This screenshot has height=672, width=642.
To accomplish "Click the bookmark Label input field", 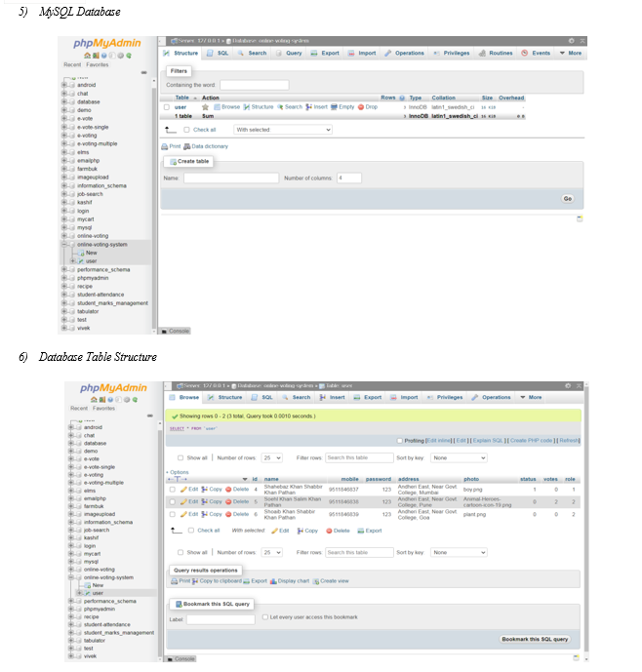I will (221, 618).
